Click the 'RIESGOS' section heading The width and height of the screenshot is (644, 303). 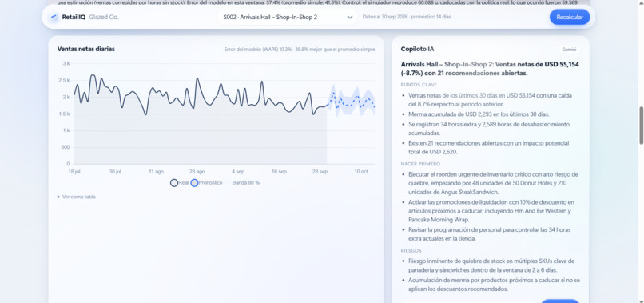tap(411, 250)
